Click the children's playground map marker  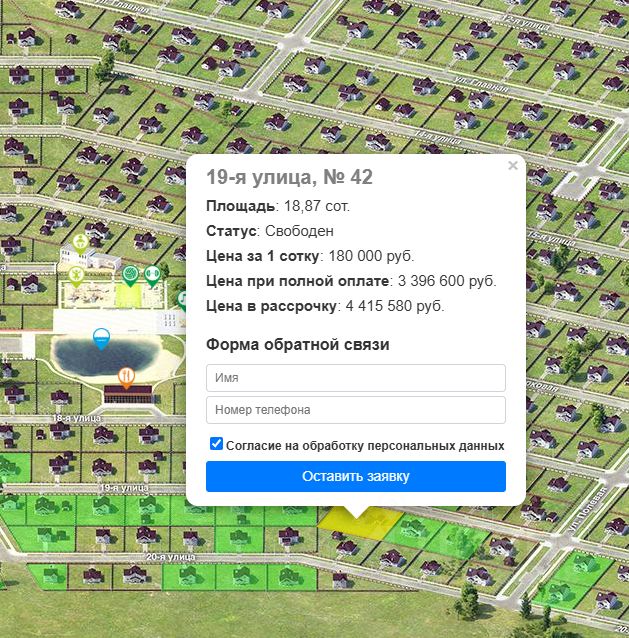[x=76, y=276]
